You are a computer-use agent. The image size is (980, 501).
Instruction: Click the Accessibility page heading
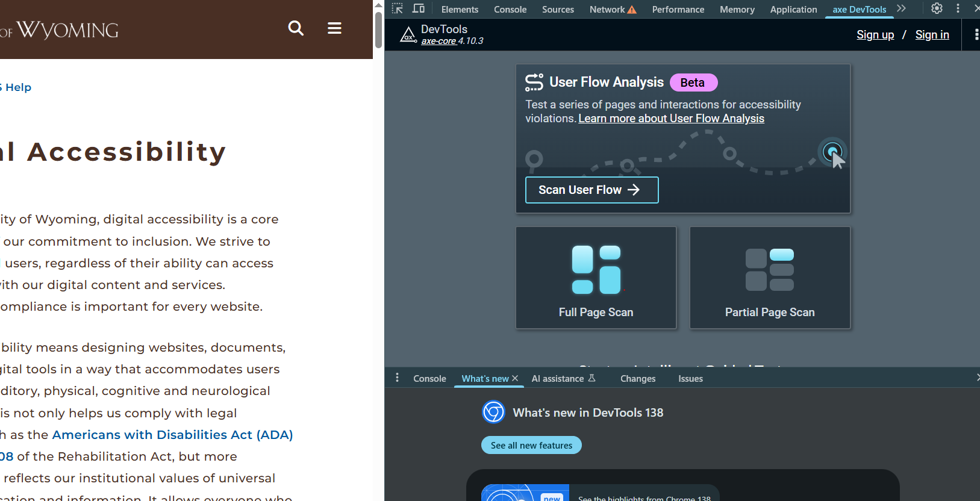113,152
